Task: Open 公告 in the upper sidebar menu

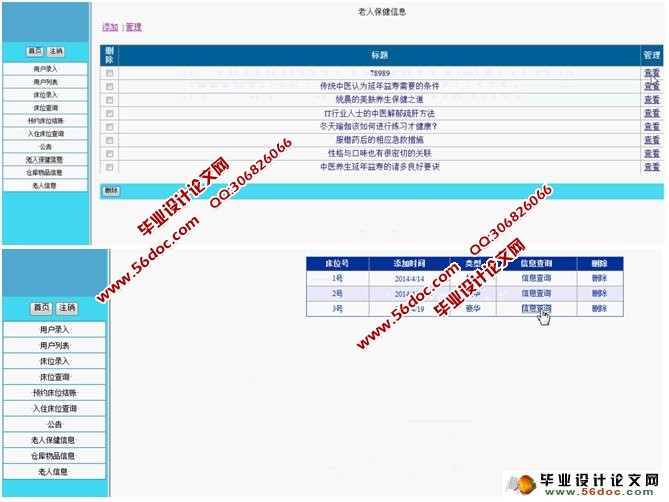Action: 46,146
